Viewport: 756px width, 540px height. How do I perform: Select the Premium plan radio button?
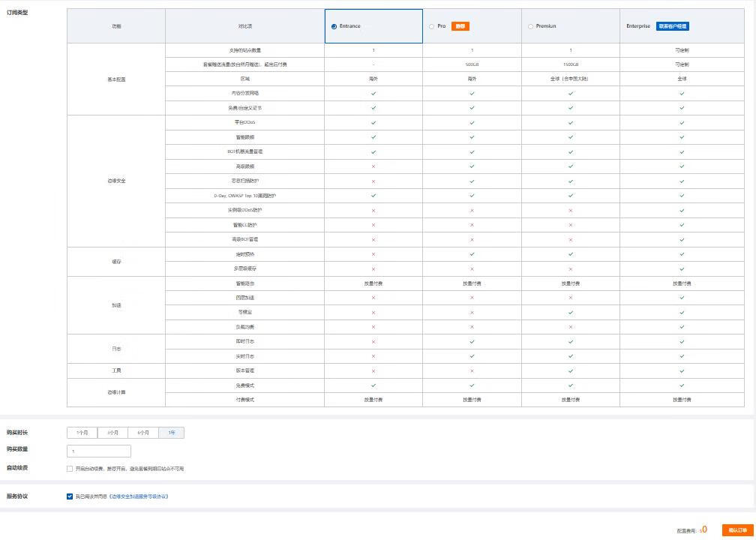click(530, 26)
